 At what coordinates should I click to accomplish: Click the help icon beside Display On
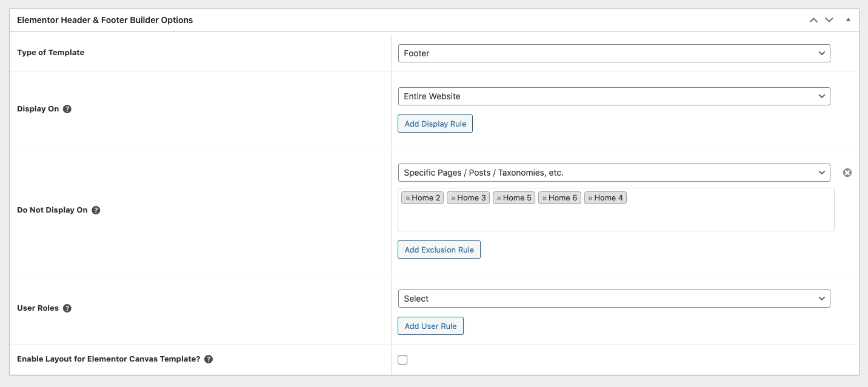click(67, 109)
